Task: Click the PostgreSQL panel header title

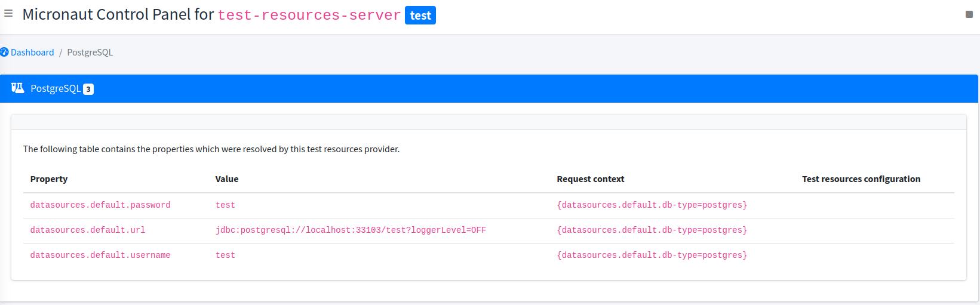Action: pyautogui.click(x=56, y=89)
